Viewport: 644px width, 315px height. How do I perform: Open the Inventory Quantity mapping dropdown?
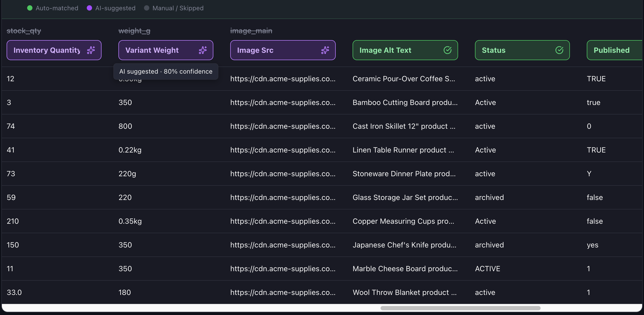[x=54, y=50]
